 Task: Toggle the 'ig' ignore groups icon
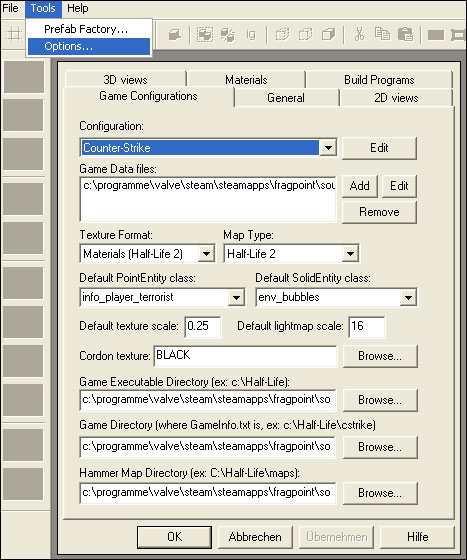click(x=251, y=35)
